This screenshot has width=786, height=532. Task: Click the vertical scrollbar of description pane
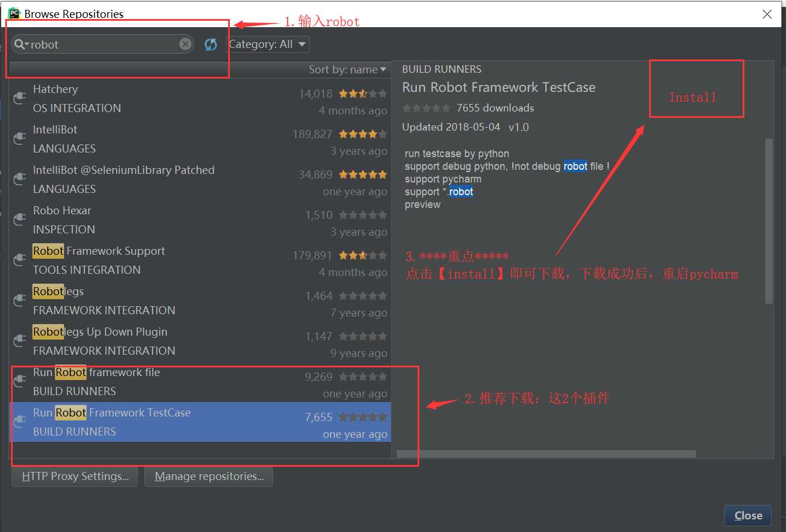coord(768,221)
